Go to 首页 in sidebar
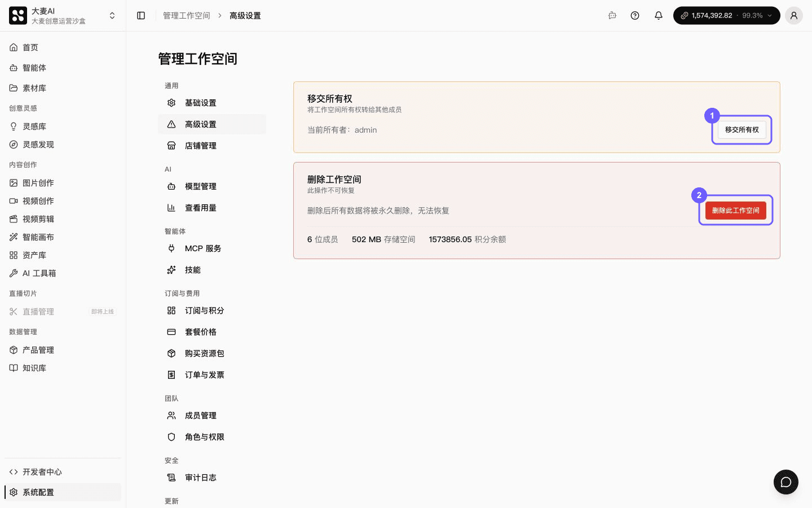The width and height of the screenshot is (812, 508). (x=63, y=47)
